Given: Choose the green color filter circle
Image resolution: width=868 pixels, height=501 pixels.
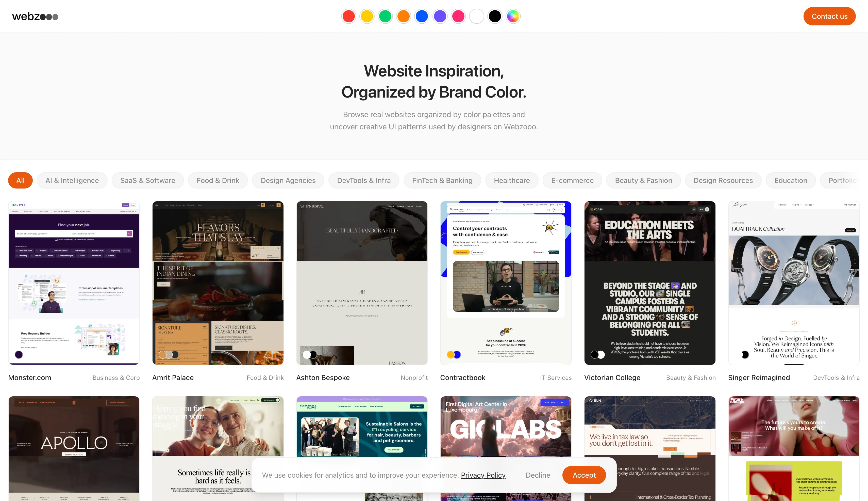Looking at the screenshot, I should click(385, 16).
